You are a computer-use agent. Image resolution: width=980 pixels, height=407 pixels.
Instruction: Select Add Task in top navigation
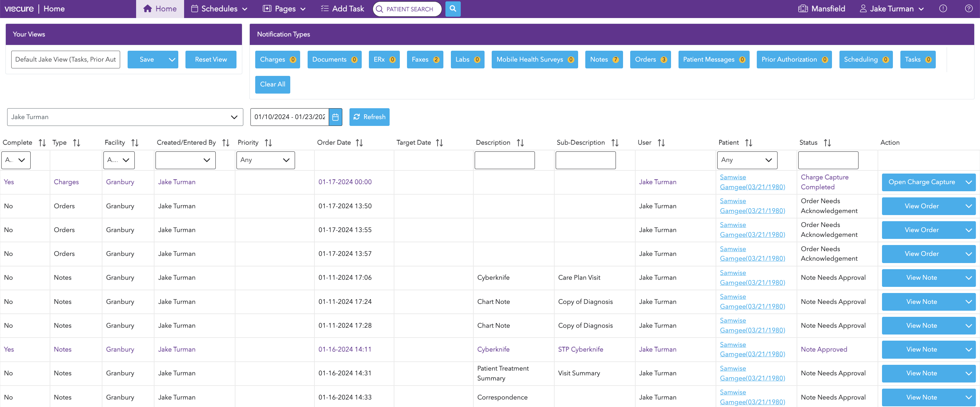point(342,9)
